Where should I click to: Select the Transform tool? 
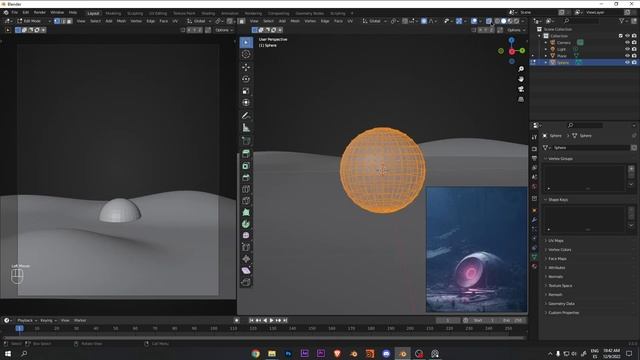tap(246, 102)
